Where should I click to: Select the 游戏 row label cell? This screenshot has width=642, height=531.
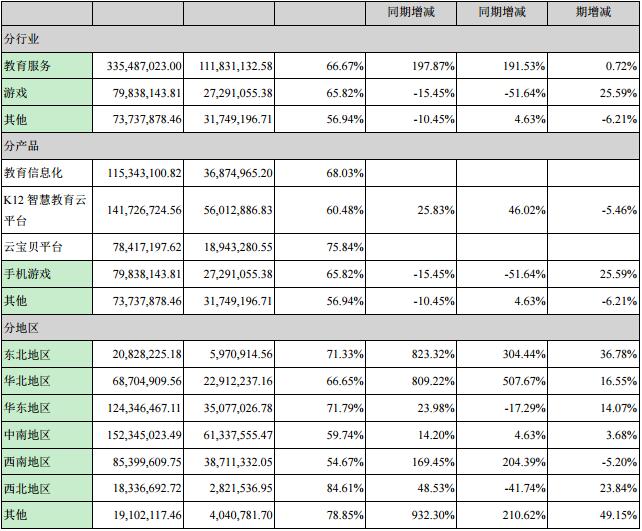click(x=46, y=92)
